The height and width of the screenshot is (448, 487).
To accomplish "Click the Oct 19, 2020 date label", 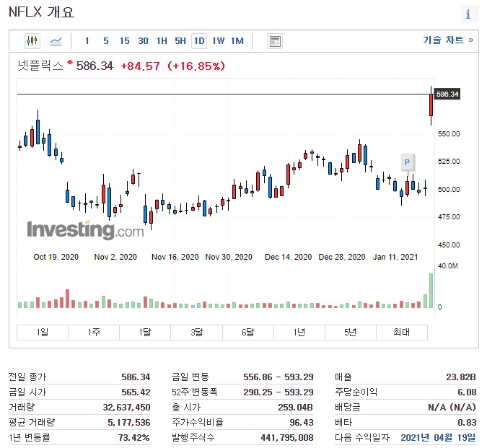I will pyautogui.click(x=56, y=257).
